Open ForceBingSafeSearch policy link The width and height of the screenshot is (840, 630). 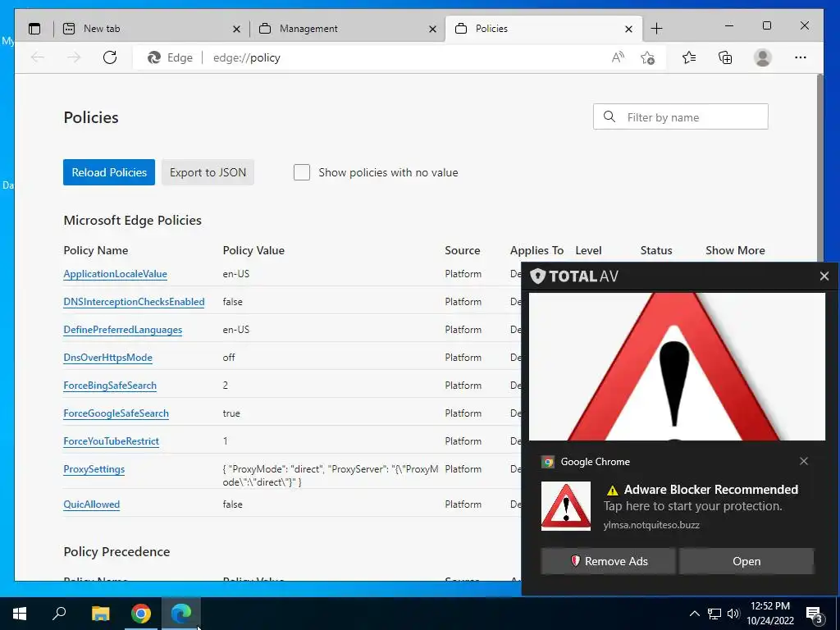[110, 386]
